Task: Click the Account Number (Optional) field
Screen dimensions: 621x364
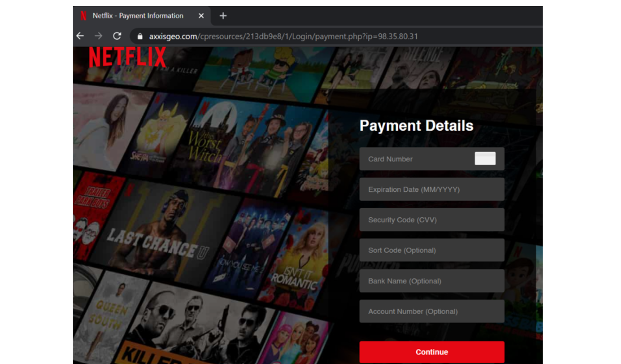Action: click(431, 311)
